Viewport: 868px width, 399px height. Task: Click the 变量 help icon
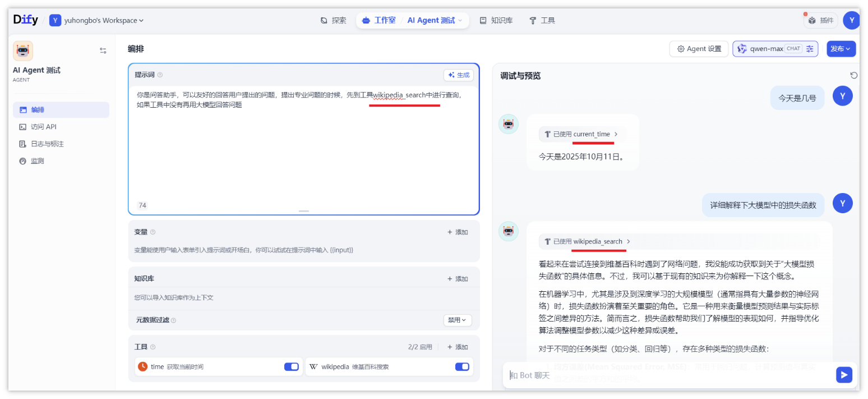(153, 232)
